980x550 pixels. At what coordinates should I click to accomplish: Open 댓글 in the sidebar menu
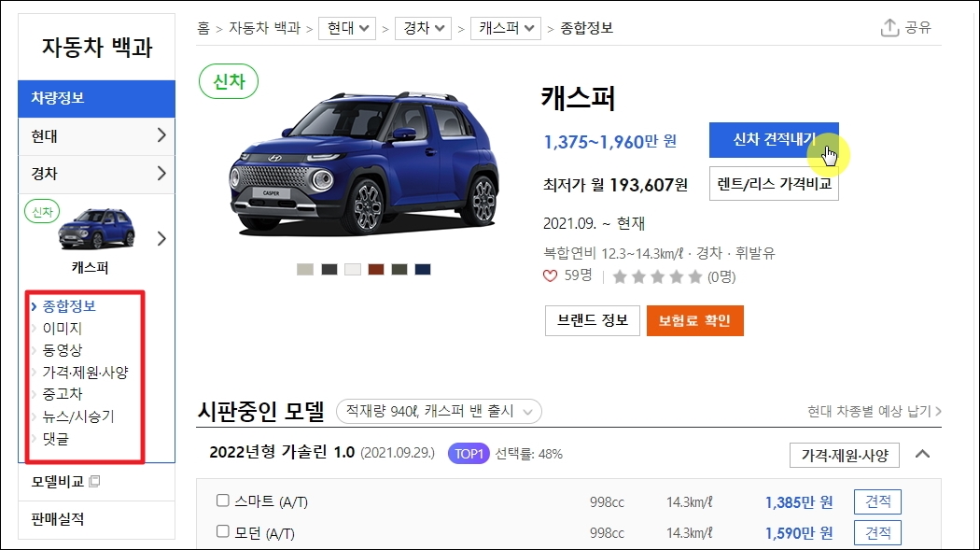click(x=55, y=439)
